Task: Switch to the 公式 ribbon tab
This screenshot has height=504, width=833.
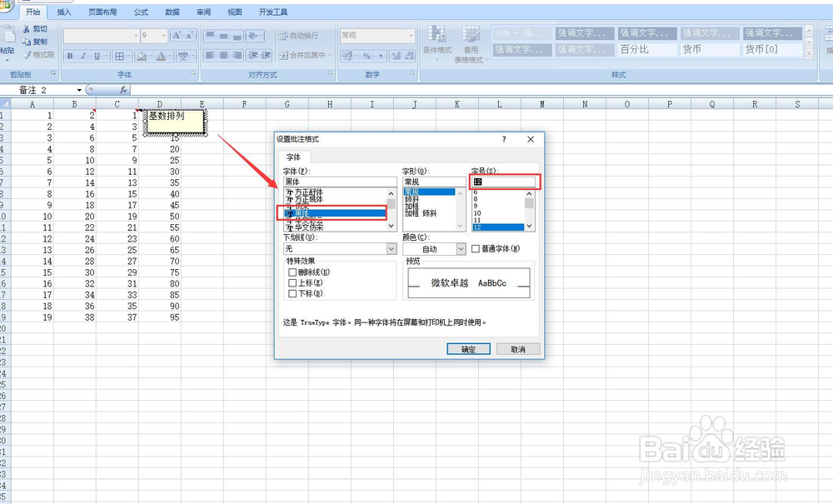Action: tap(141, 12)
